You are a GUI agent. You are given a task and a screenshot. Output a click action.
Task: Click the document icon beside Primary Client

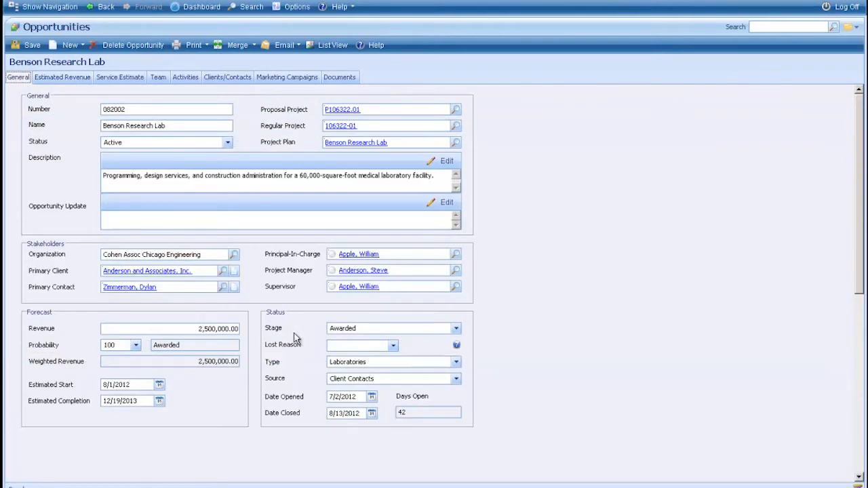(x=234, y=270)
